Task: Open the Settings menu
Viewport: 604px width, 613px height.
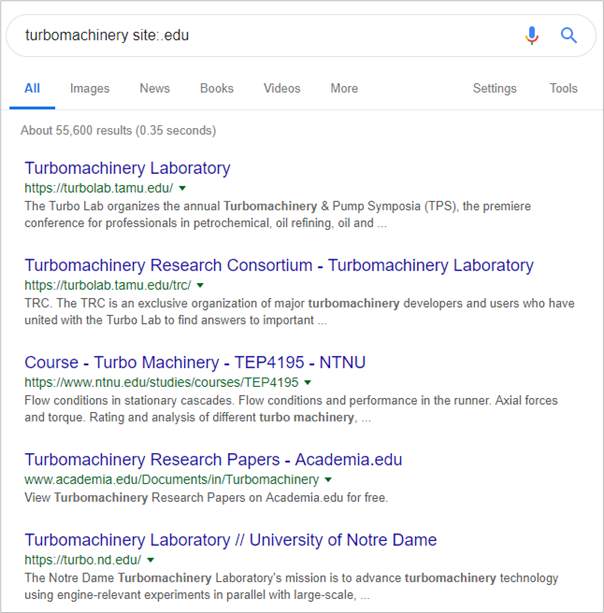Action: [x=495, y=88]
